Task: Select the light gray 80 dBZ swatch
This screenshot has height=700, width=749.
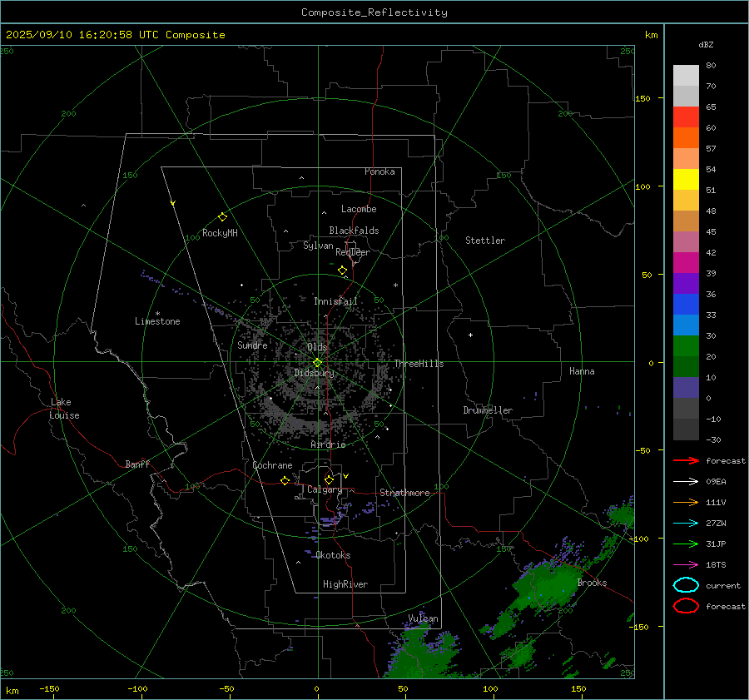Action: pyautogui.click(x=686, y=76)
